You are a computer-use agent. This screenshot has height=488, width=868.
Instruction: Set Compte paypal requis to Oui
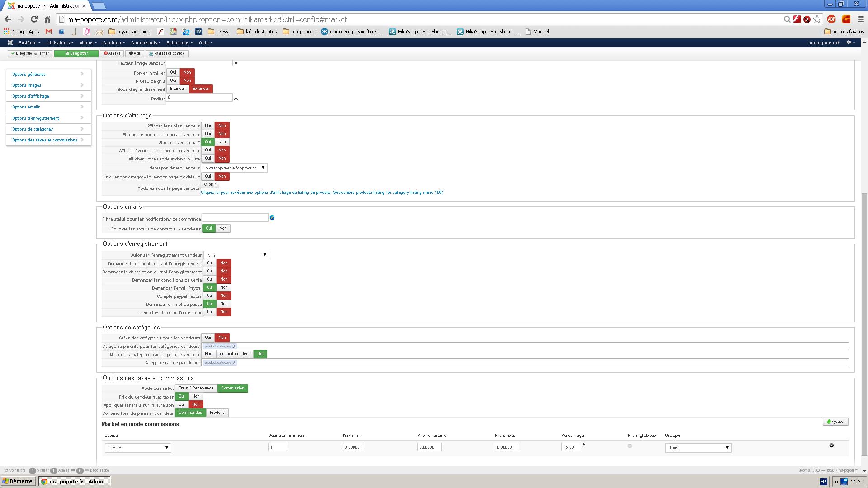(x=210, y=296)
